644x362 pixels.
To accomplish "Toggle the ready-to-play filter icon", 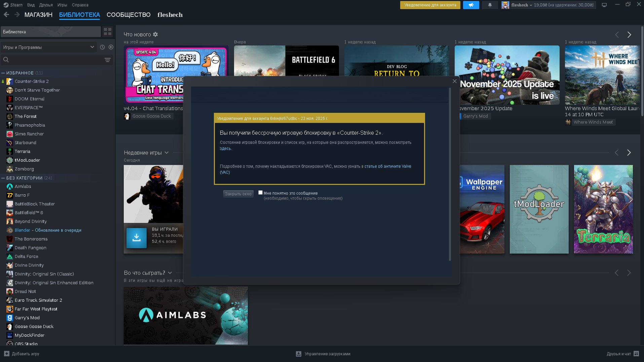I will (111, 47).
